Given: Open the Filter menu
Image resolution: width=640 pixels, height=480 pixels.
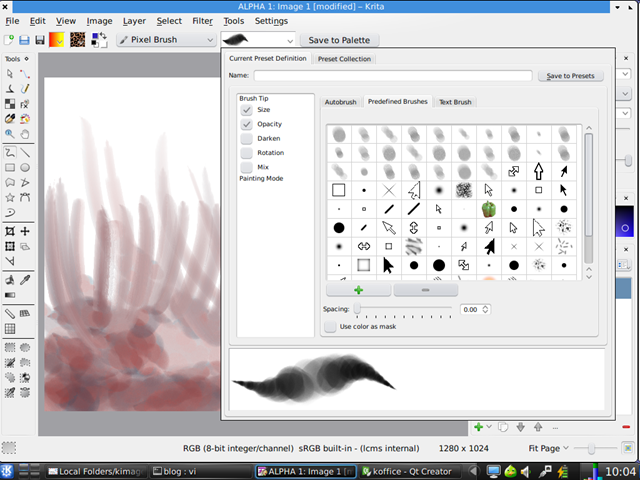Looking at the screenshot, I should [x=202, y=20].
